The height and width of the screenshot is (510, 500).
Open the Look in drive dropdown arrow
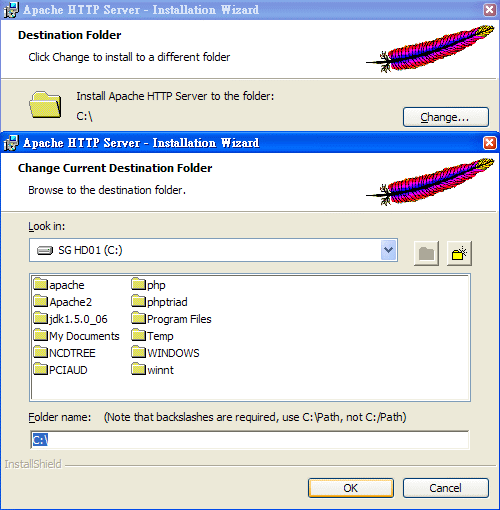pos(388,250)
